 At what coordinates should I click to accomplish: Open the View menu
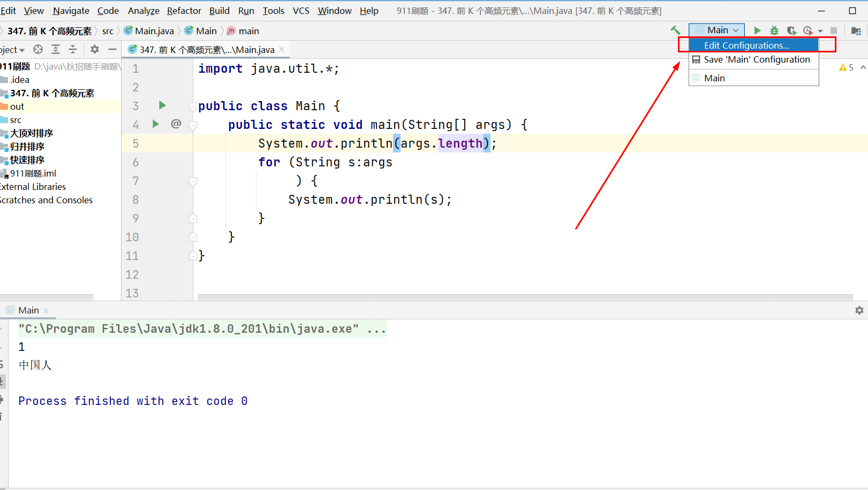pyautogui.click(x=34, y=11)
